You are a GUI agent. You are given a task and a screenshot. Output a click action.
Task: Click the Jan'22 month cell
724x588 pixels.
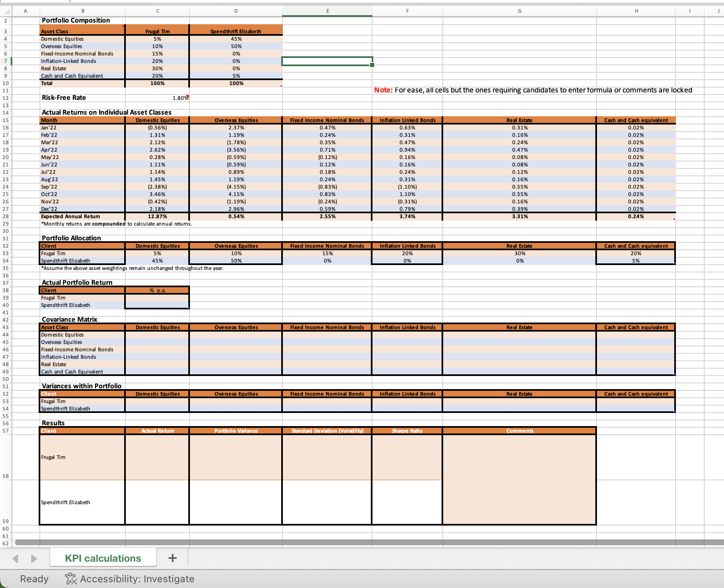click(x=82, y=127)
